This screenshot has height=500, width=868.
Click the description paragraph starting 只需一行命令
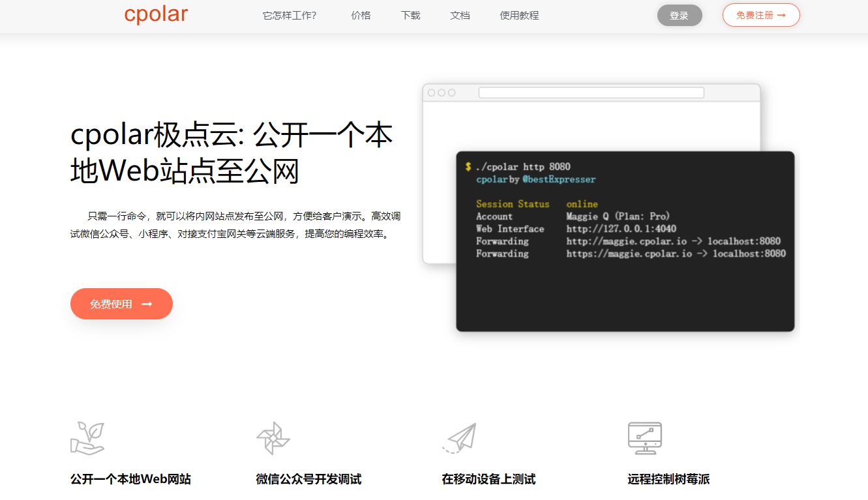tap(235, 224)
